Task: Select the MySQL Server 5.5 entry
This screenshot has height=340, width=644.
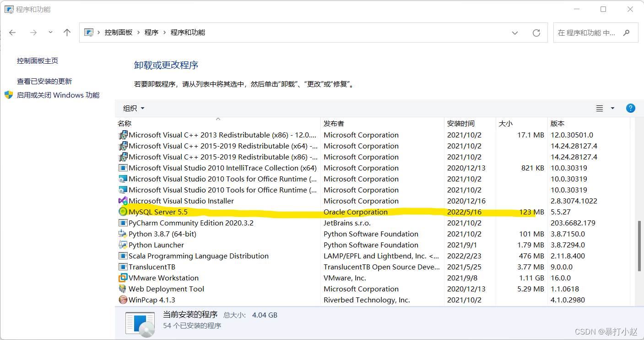Action: click(158, 212)
